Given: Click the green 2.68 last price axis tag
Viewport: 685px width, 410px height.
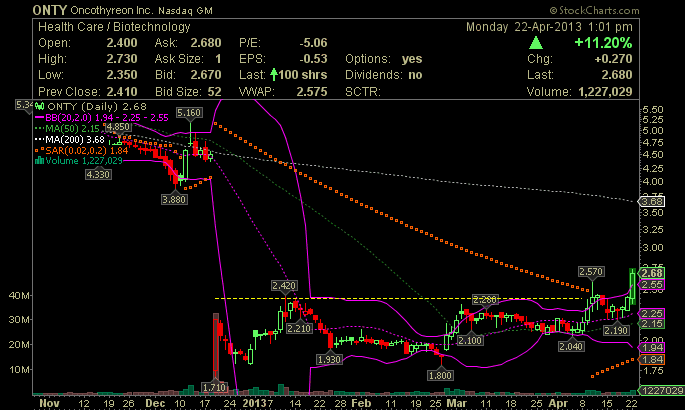Looking at the screenshot, I should [651, 273].
